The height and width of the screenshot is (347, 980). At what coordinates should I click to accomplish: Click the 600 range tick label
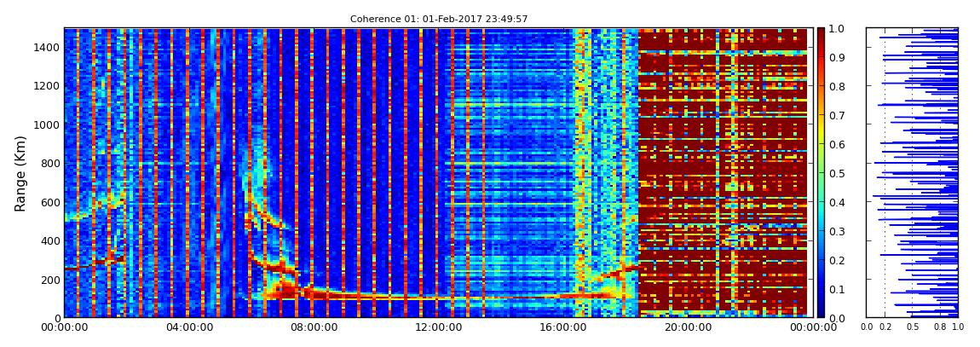point(50,202)
